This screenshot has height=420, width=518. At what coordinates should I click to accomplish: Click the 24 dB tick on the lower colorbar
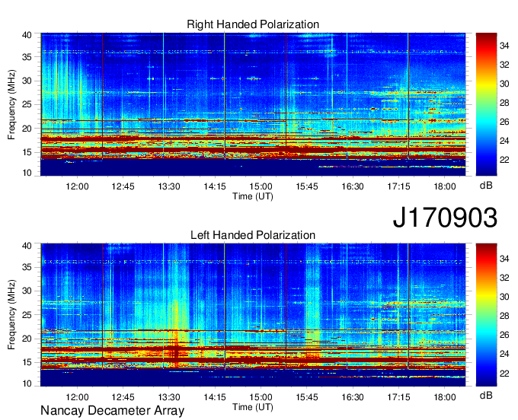(x=504, y=354)
